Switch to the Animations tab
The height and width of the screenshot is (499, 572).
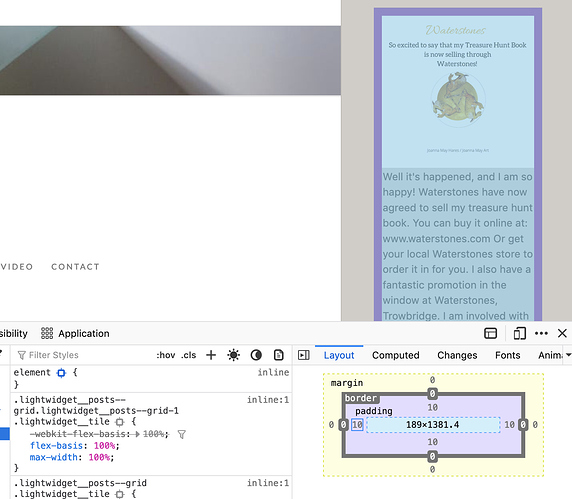pos(550,355)
